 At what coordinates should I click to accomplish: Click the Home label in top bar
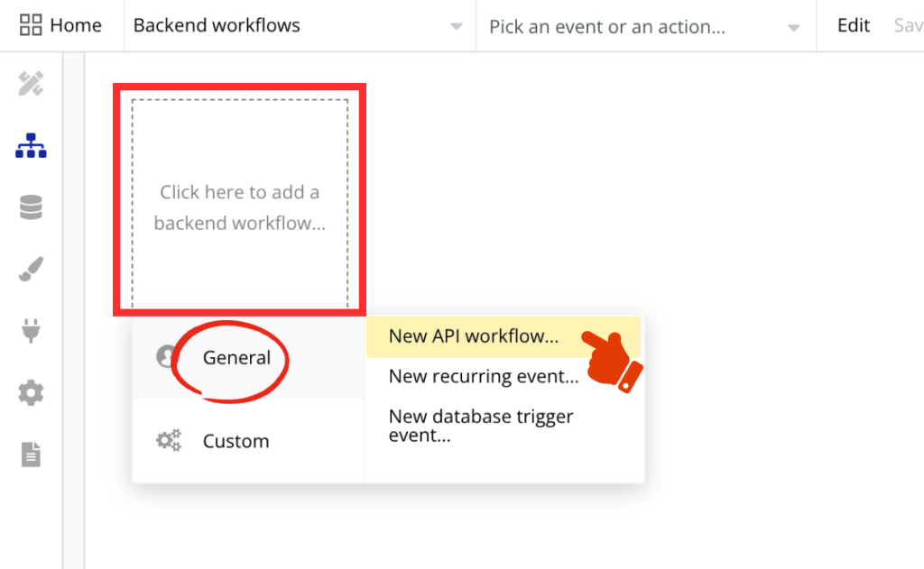76,25
